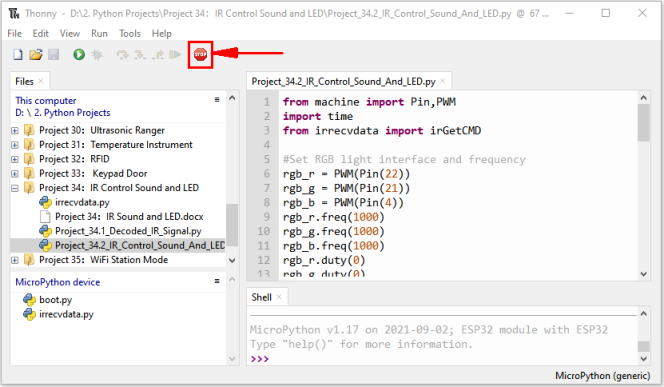Screen dimensions: 664x387
Task: Open the Tools menu
Action: [130, 33]
